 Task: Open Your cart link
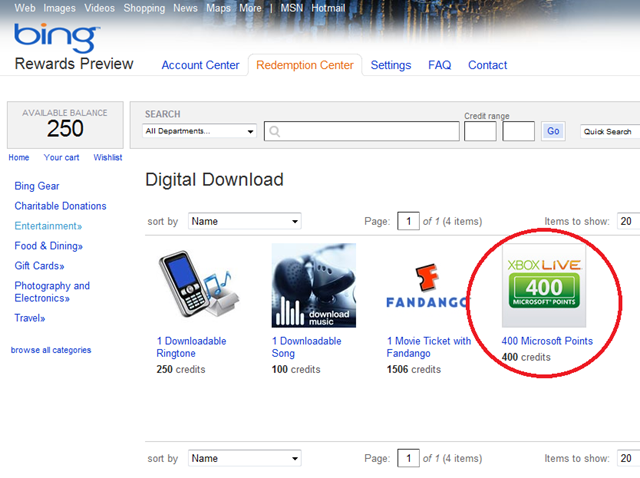61,157
